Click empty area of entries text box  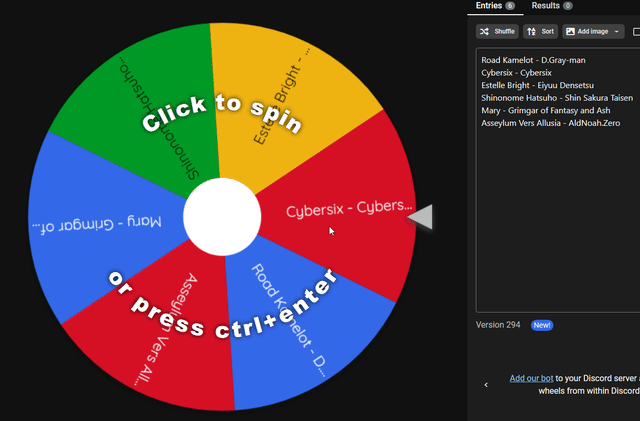[558, 221]
